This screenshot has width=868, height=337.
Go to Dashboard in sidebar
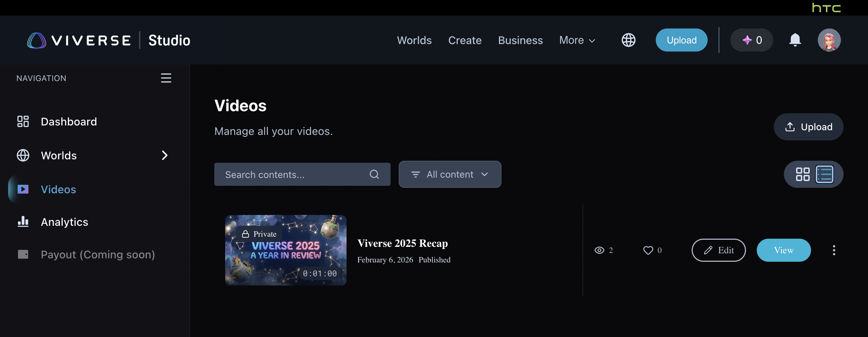pyautogui.click(x=68, y=122)
